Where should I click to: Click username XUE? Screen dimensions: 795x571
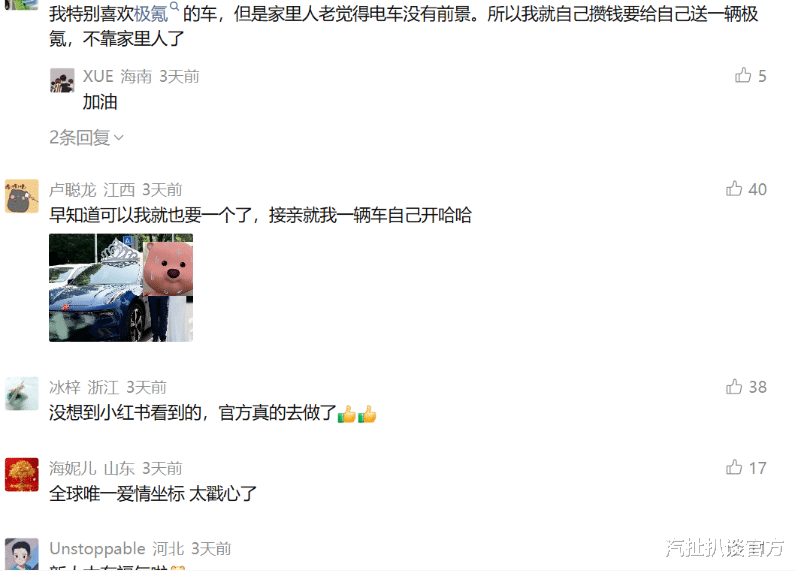click(x=98, y=76)
